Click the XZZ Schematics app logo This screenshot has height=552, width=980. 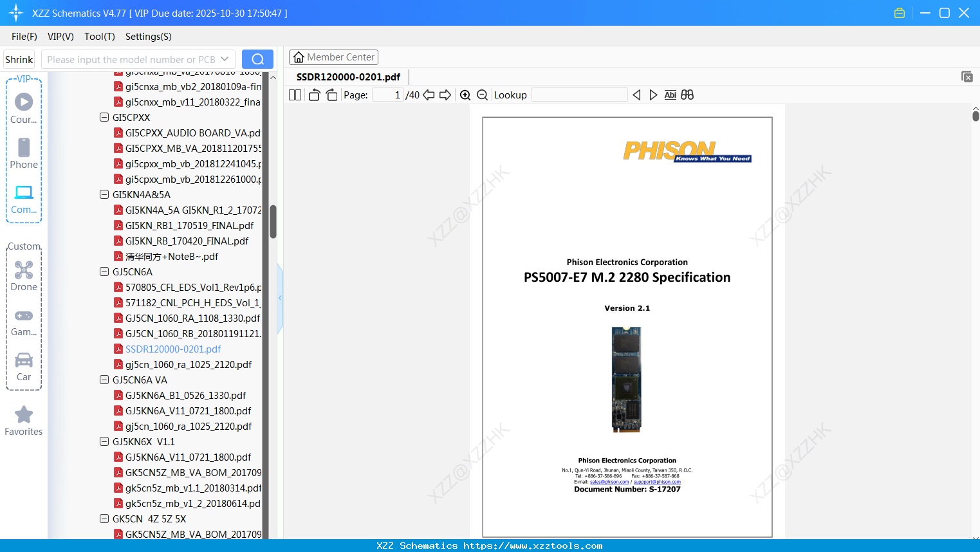click(x=16, y=13)
